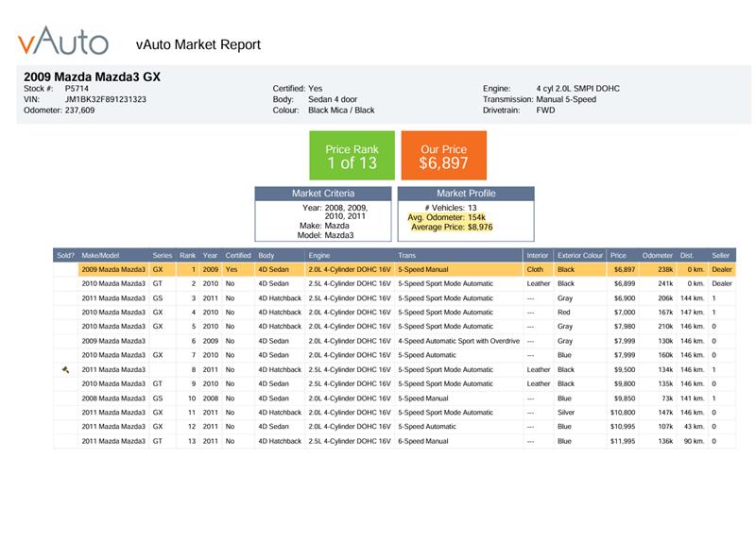Click the $11,995 price cell
Image resolution: width=756 pixels, height=543 pixels.
[x=623, y=441]
